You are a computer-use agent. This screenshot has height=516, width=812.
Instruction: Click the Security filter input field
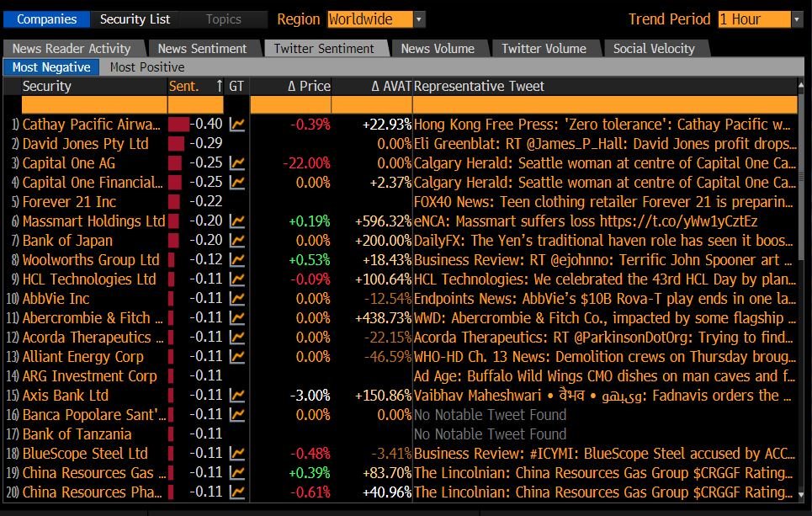(x=94, y=104)
